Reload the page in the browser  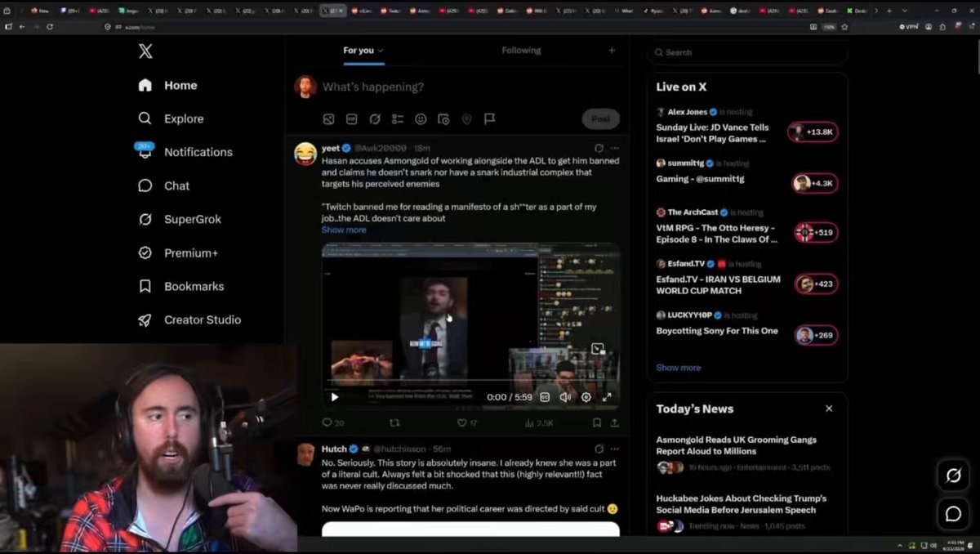[x=50, y=27]
